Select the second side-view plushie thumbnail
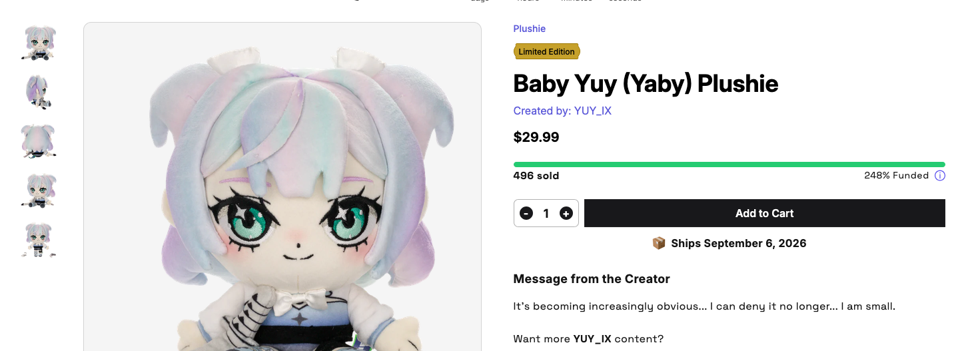Screen dimensions: 980x351 [39, 92]
